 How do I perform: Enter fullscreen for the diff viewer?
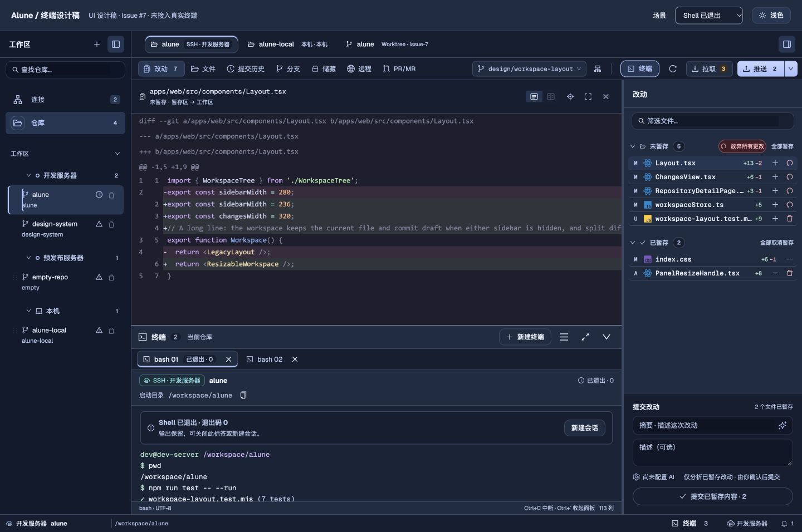(x=588, y=96)
